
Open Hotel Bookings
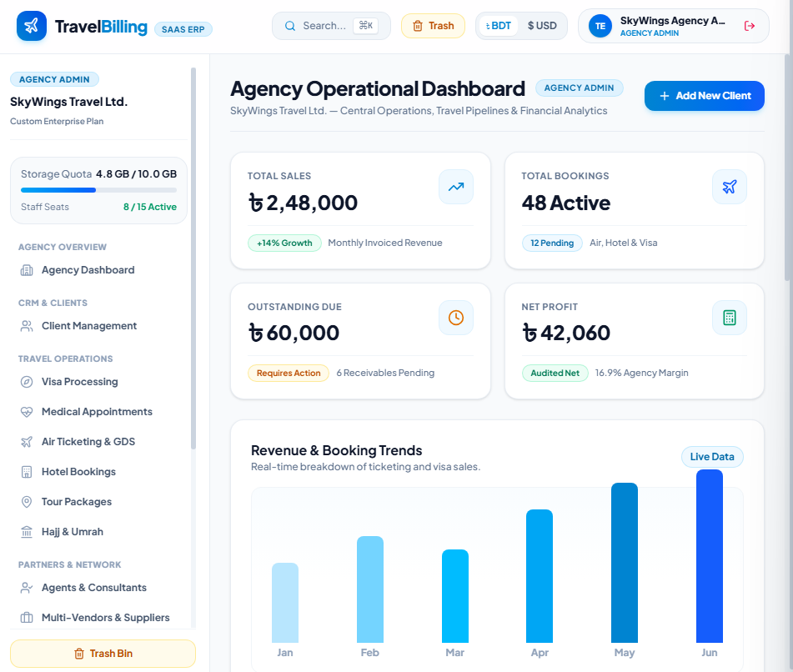click(x=98, y=472)
